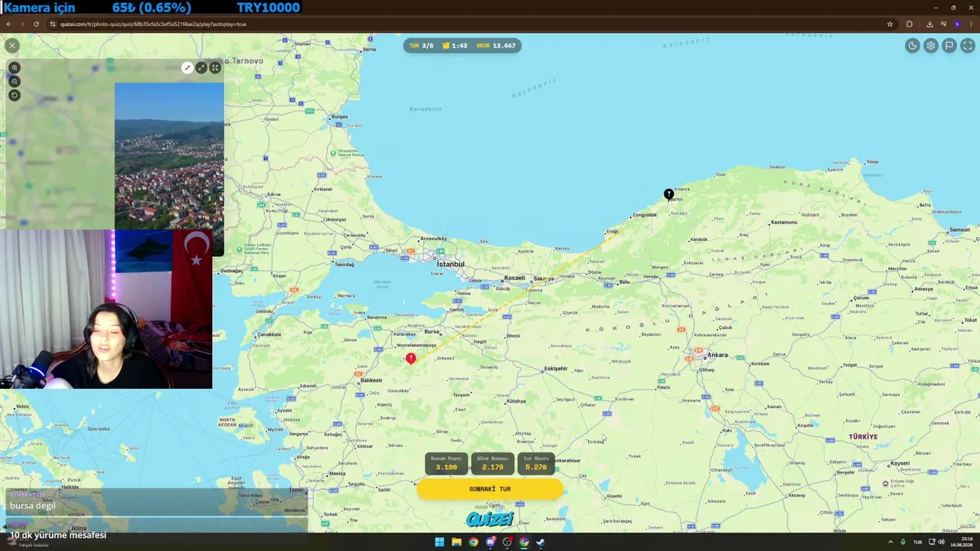The image size is (980, 551).
Task: Open browser media controls
Action: [943, 24]
